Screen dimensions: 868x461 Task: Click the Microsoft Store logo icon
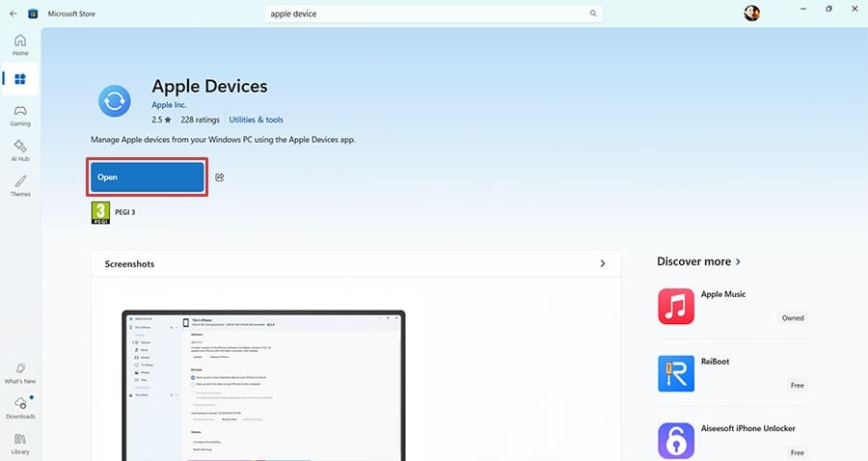[x=33, y=14]
